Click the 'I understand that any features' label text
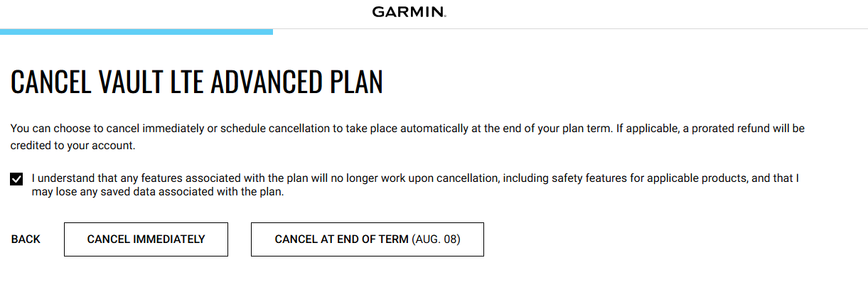The width and height of the screenshot is (868, 297). click(x=102, y=178)
